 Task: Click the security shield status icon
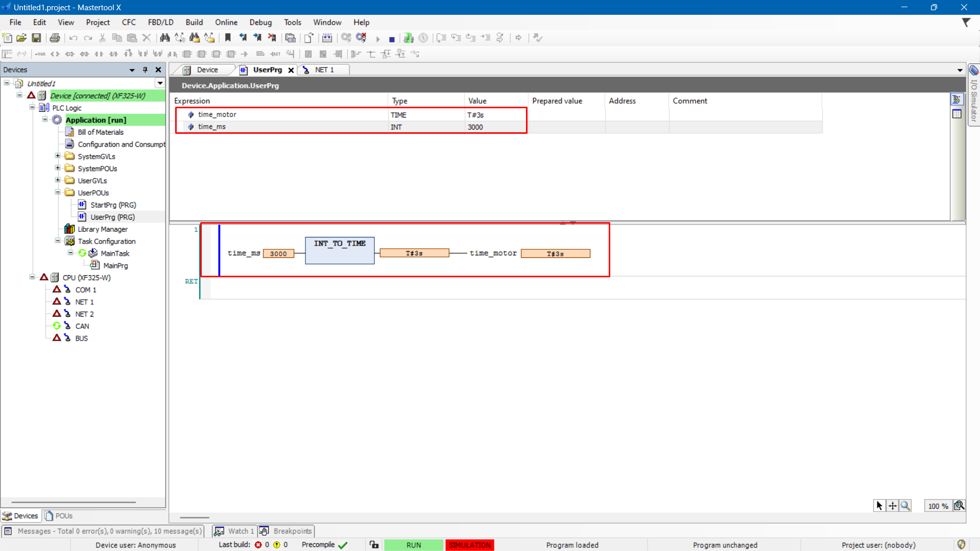coord(961,544)
